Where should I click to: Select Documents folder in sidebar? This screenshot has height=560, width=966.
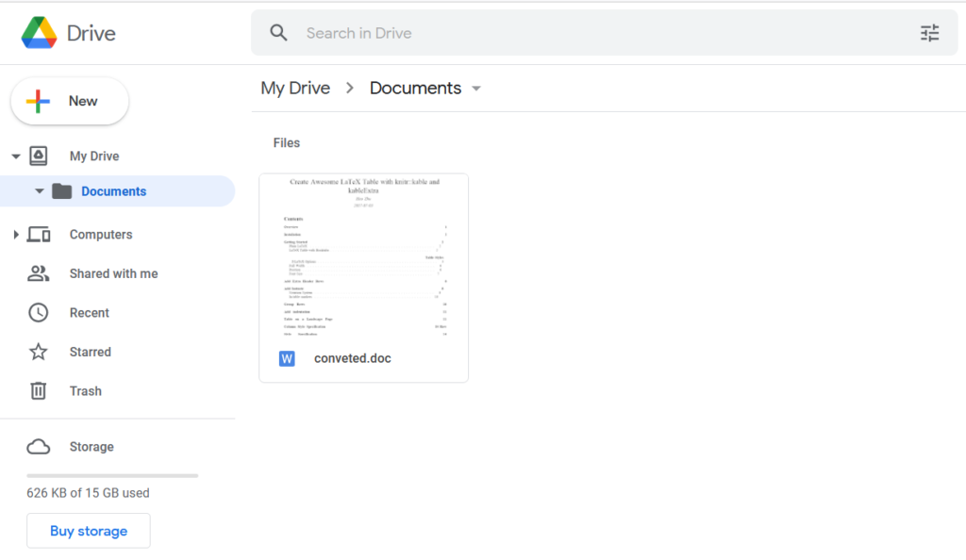point(113,191)
